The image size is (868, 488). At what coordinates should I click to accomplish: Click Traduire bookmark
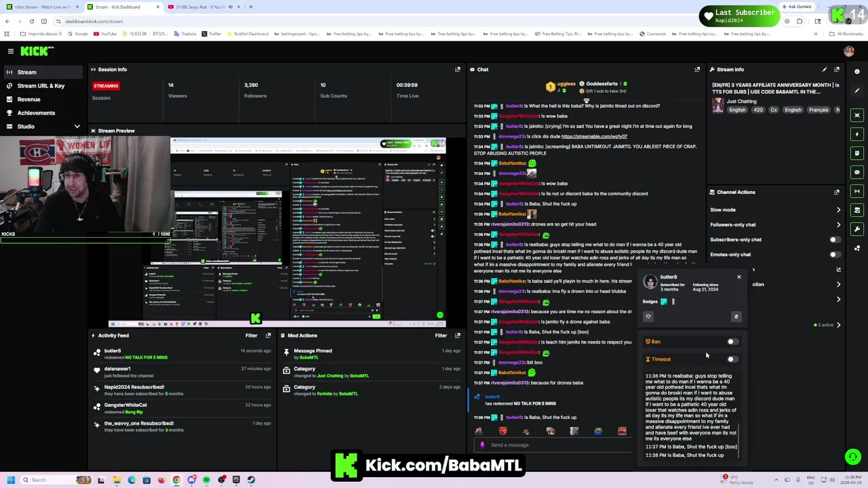184,34
